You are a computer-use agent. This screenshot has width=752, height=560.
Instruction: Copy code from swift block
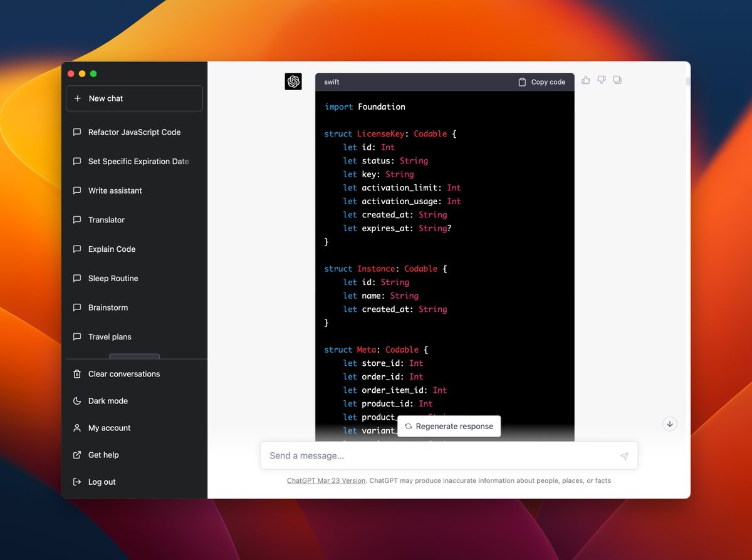coord(542,82)
